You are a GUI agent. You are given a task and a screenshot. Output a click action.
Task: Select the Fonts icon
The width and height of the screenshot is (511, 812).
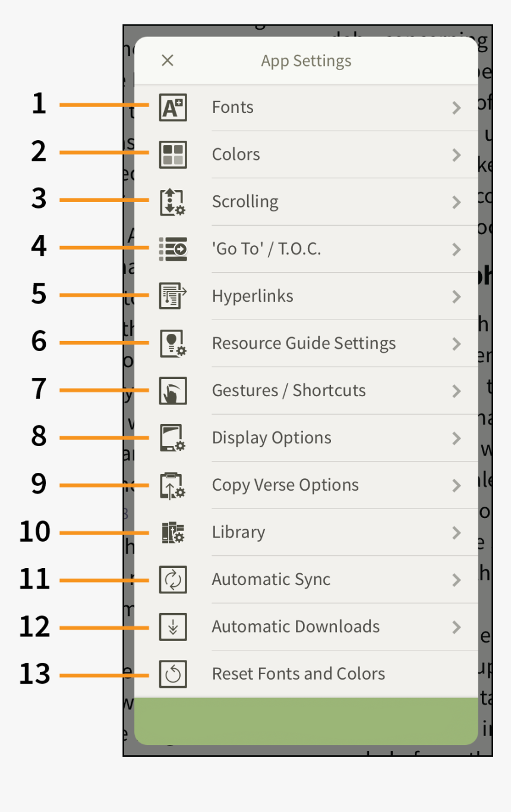pos(172,107)
